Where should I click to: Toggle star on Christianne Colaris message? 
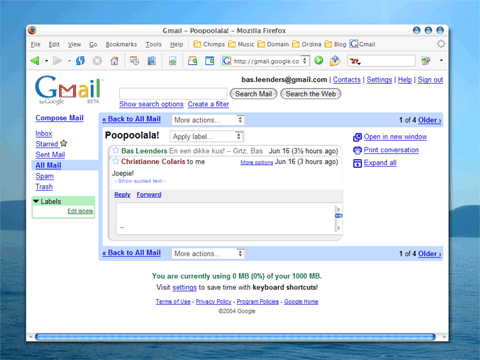point(116,161)
